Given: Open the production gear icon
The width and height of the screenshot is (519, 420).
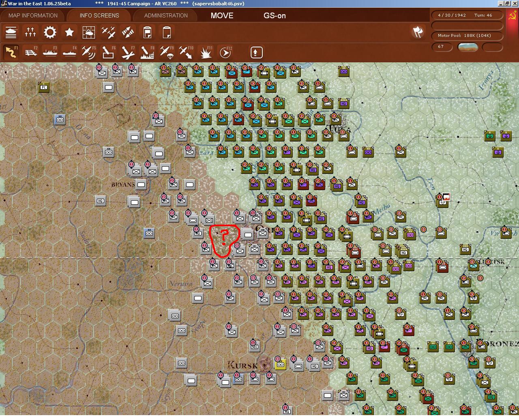Looking at the screenshot, I should point(50,32).
